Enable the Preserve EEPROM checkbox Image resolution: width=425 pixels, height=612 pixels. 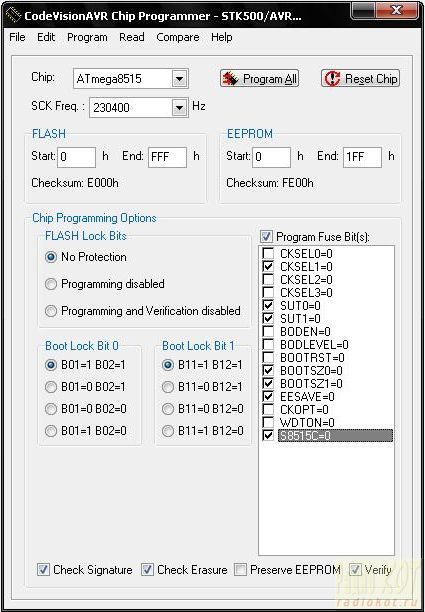coord(240,569)
